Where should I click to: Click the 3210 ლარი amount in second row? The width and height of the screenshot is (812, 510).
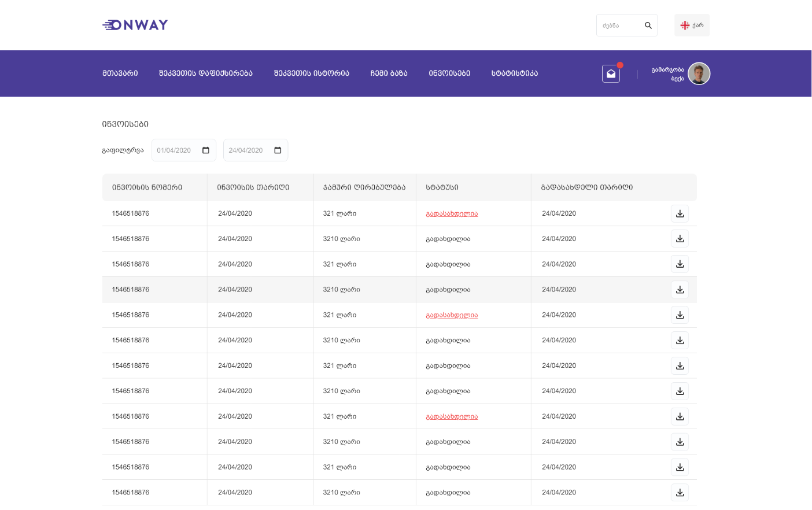(x=341, y=239)
